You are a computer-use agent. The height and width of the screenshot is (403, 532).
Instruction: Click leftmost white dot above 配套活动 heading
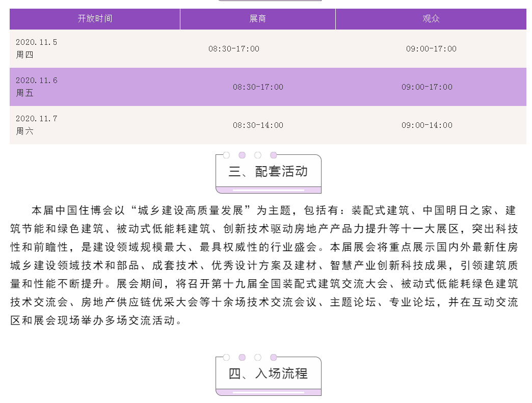click(226, 155)
